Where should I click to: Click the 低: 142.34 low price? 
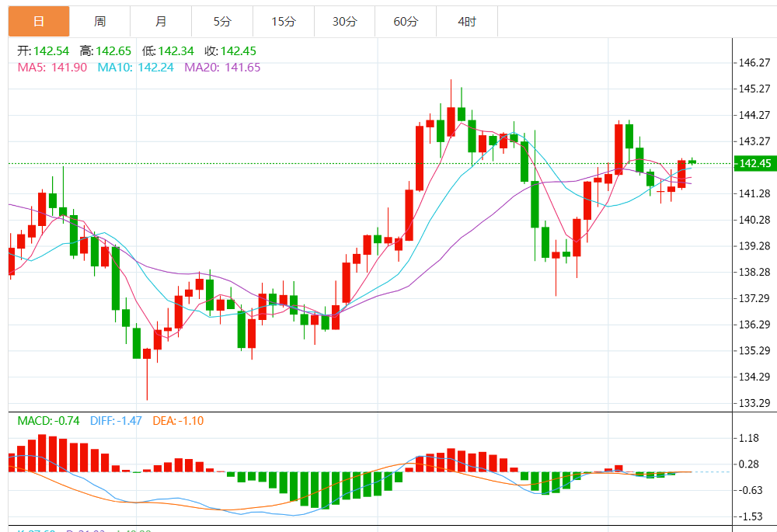[x=168, y=51]
